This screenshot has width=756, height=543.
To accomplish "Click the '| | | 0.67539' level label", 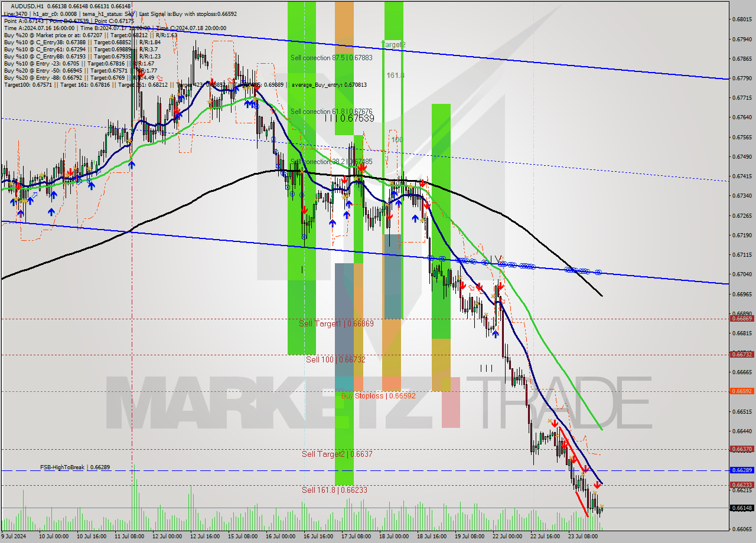I will [x=350, y=118].
